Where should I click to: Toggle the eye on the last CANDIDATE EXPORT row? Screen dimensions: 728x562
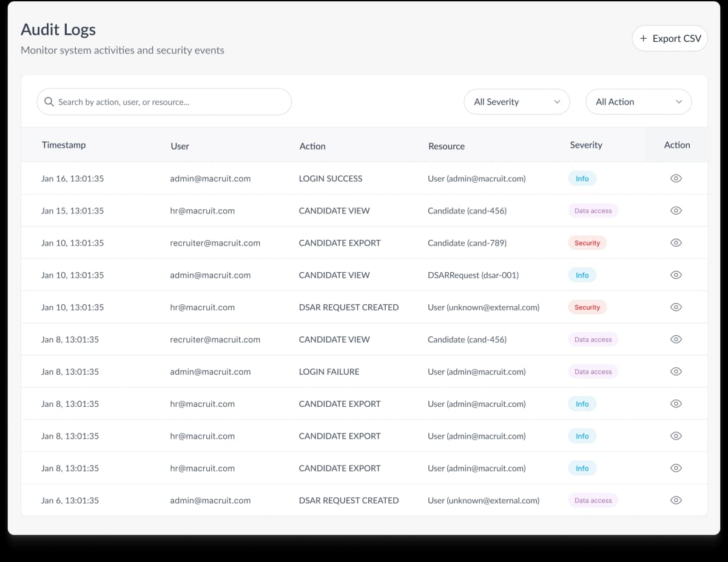(676, 467)
